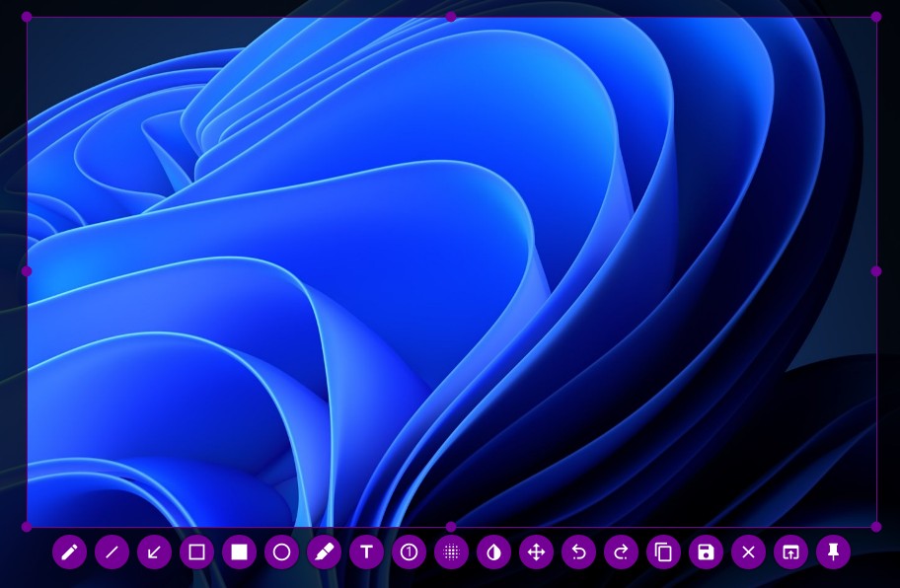Save the screenshot to file
The image size is (900, 588).
(706, 551)
